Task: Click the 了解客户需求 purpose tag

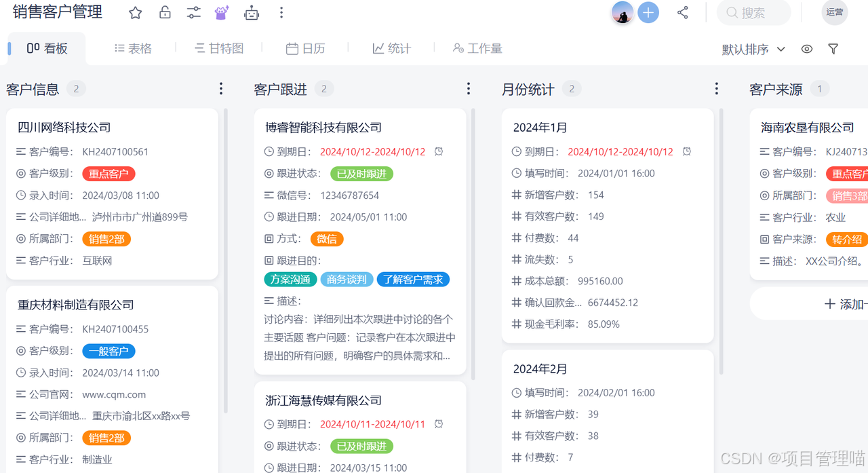Action: pyautogui.click(x=413, y=280)
